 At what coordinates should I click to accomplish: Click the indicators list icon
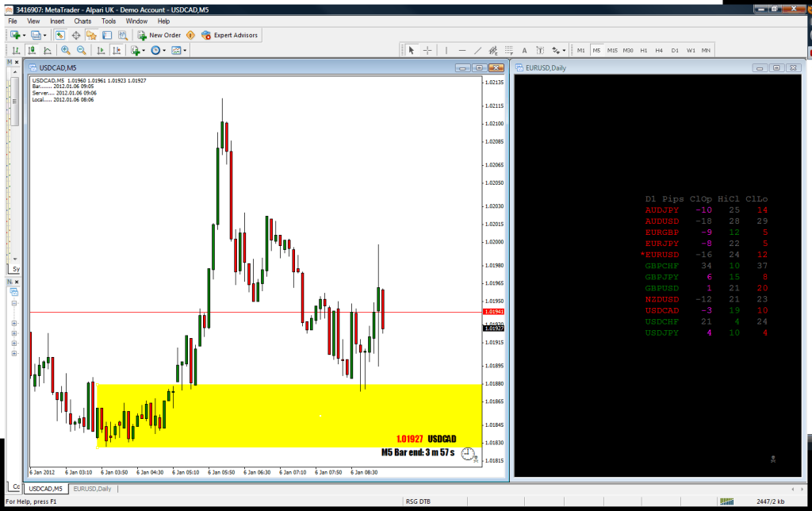tap(136, 50)
